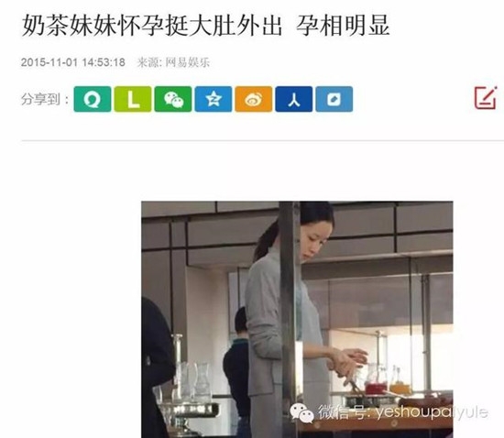Open the source link 网易娱乐
This screenshot has width=504, height=438.
pyautogui.click(x=187, y=62)
